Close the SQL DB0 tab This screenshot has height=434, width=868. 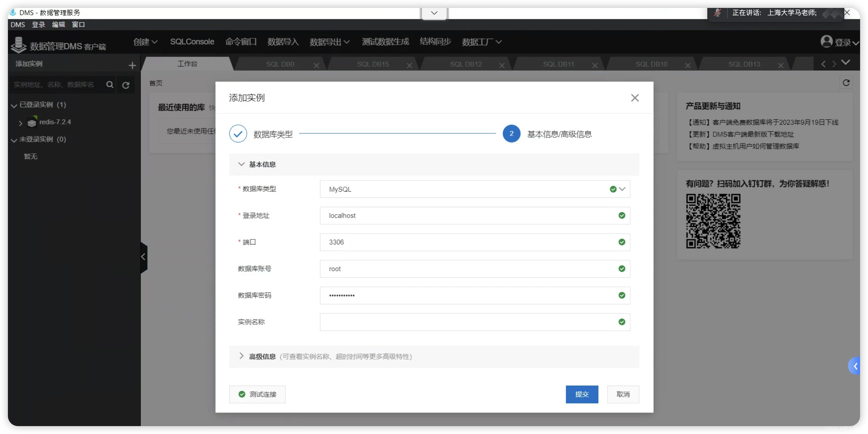click(x=316, y=65)
